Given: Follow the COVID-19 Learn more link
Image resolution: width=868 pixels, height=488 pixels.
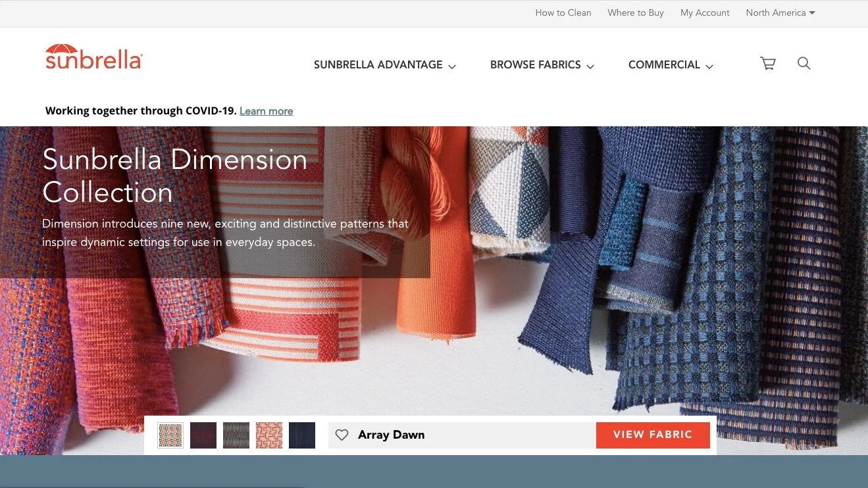Looking at the screenshot, I should click(x=267, y=111).
